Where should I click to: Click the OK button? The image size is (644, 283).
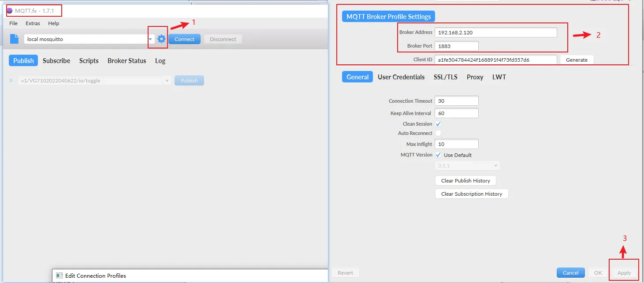598,273
